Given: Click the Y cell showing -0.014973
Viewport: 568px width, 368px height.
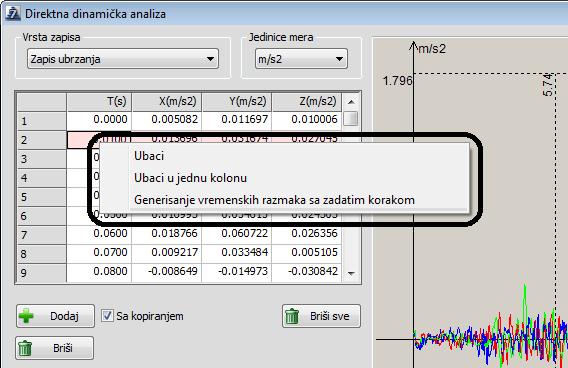Looking at the screenshot, I should pos(237,271).
